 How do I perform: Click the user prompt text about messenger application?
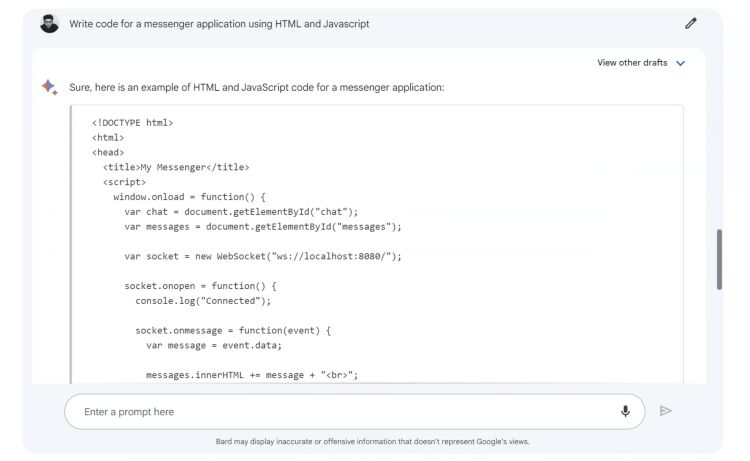point(219,23)
